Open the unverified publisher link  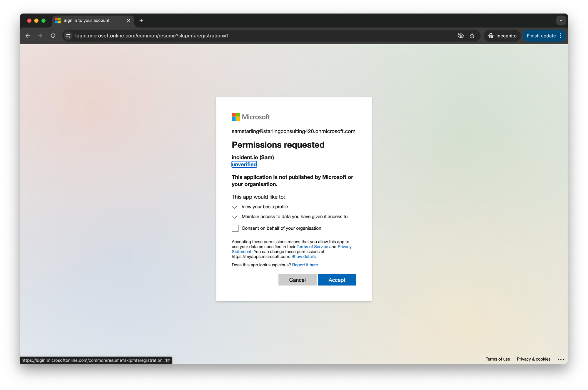(244, 164)
